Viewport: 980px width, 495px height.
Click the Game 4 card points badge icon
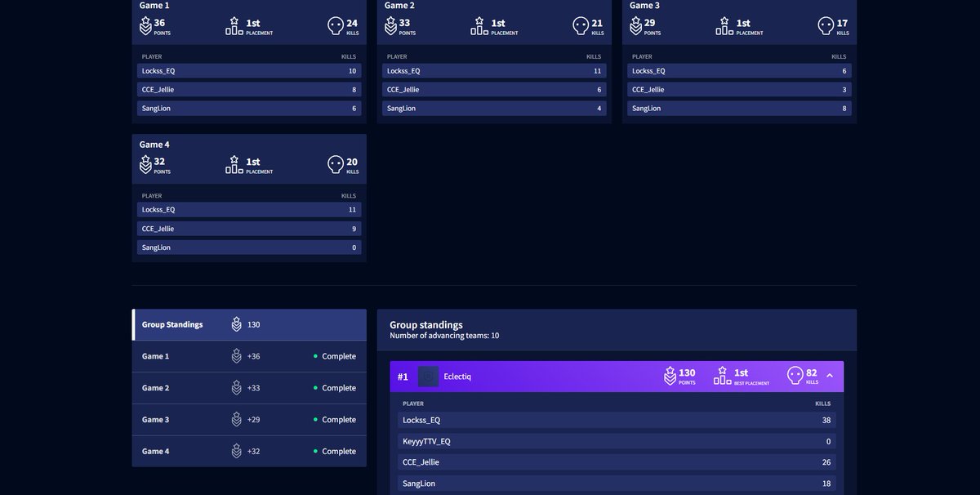coord(145,165)
